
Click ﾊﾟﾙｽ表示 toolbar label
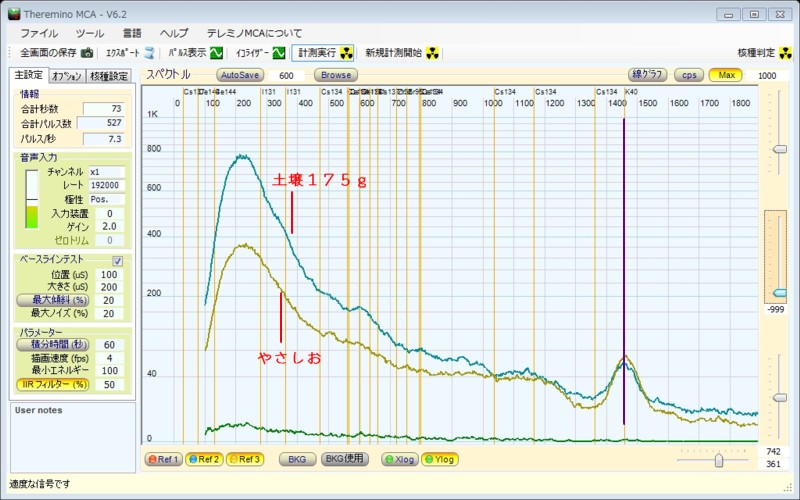pos(187,53)
